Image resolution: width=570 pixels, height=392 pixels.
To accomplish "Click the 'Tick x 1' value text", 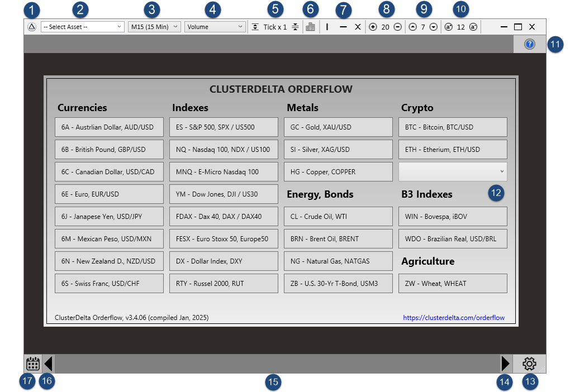I will tap(275, 27).
